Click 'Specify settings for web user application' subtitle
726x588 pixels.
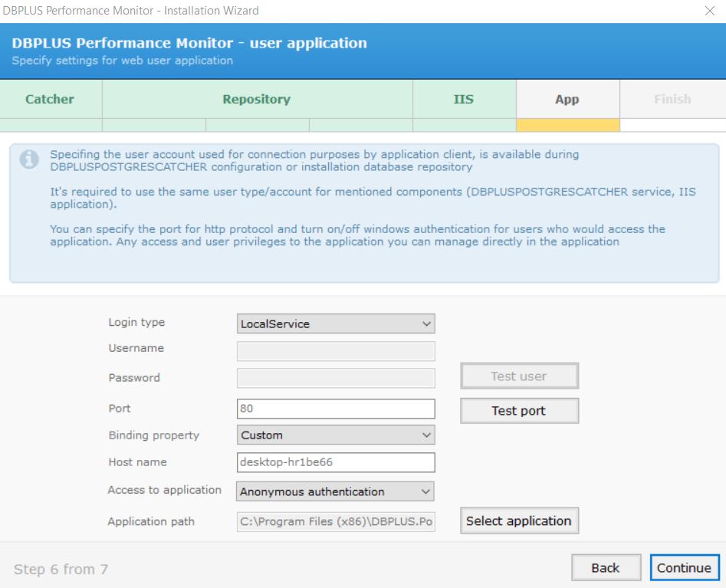pyautogui.click(x=122, y=61)
